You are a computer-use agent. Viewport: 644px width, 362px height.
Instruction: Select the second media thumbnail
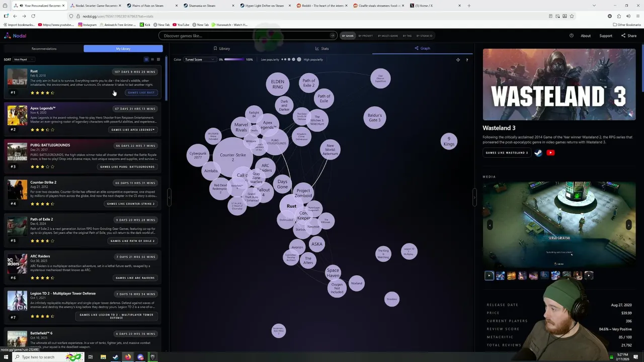pyautogui.click(x=500, y=275)
